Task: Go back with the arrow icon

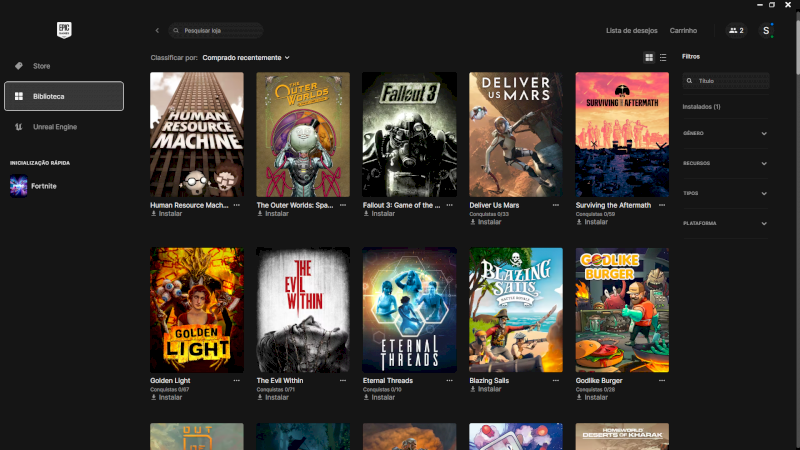Action: point(157,31)
